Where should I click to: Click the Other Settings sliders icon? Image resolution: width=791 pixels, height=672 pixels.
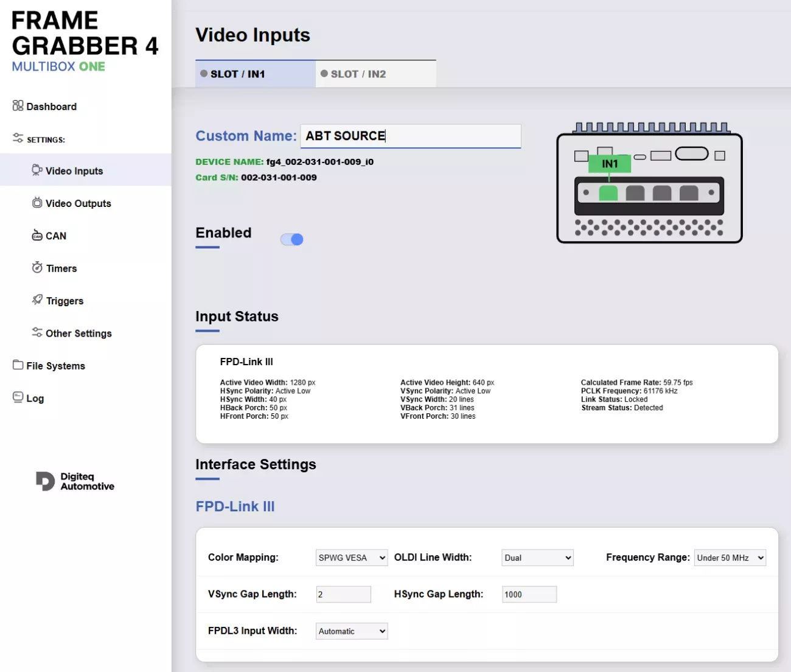37,332
